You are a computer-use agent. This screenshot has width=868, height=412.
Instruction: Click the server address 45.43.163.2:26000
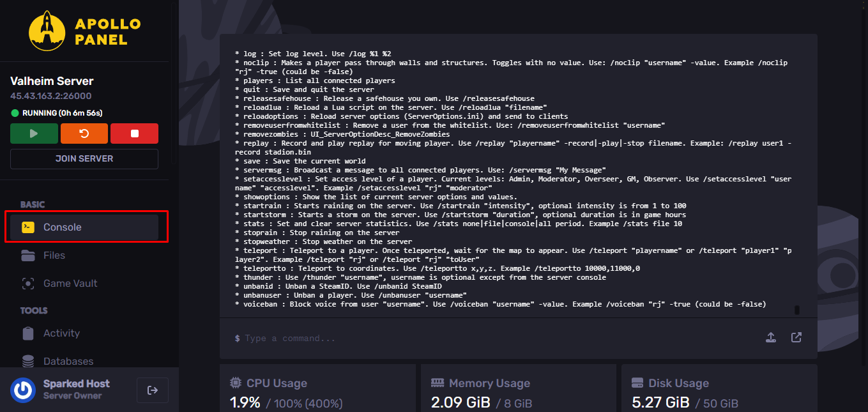[x=51, y=96]
